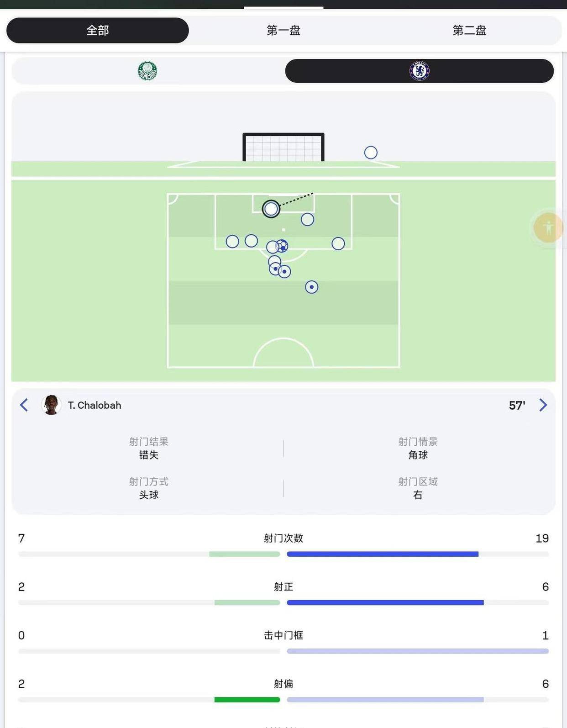Click the goal net graphic
The height and width of the screenshot is (728, 567).
[283, 148]
